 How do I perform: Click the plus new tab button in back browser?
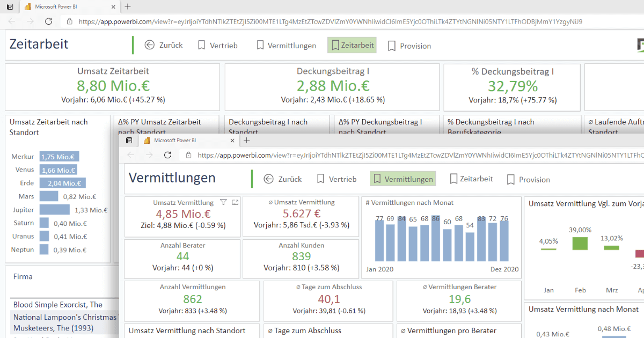(128, 7)
